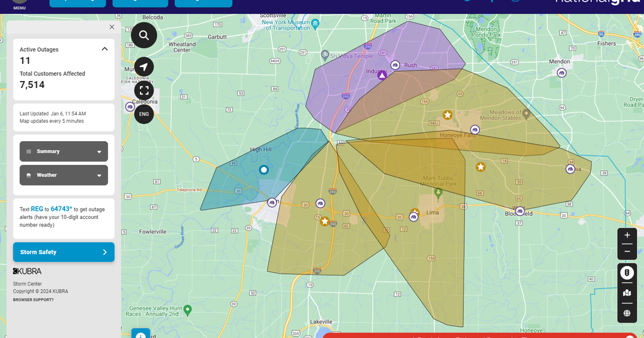This screenshot has height=338, width=644.
Task: Click the map layers icon
Action: point(627,293)
